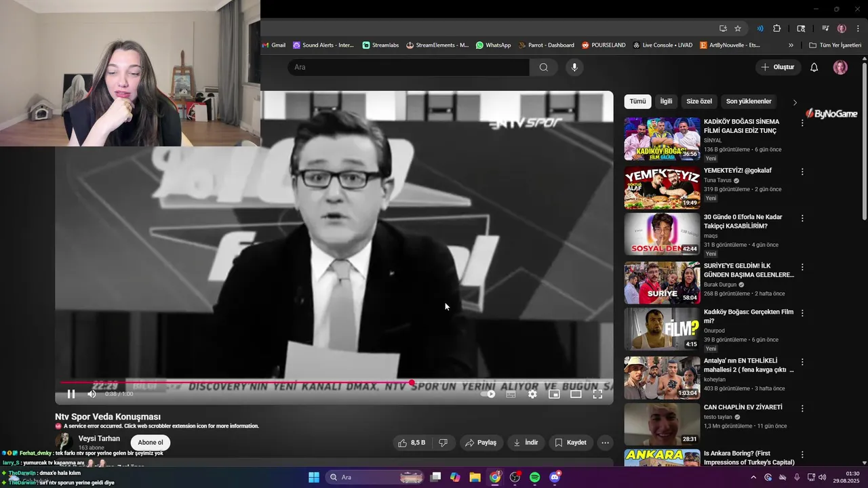Open the video player settings gear

[532, 394]
